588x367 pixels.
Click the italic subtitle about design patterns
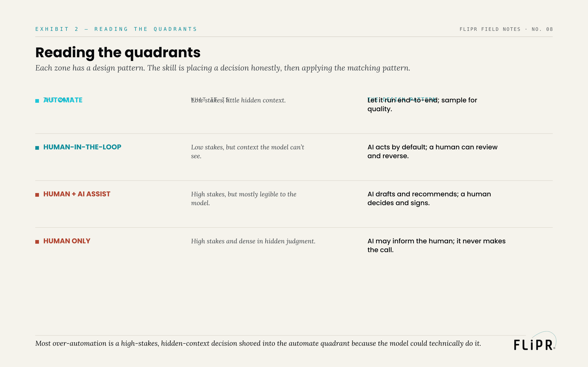(x=223, y=68)
